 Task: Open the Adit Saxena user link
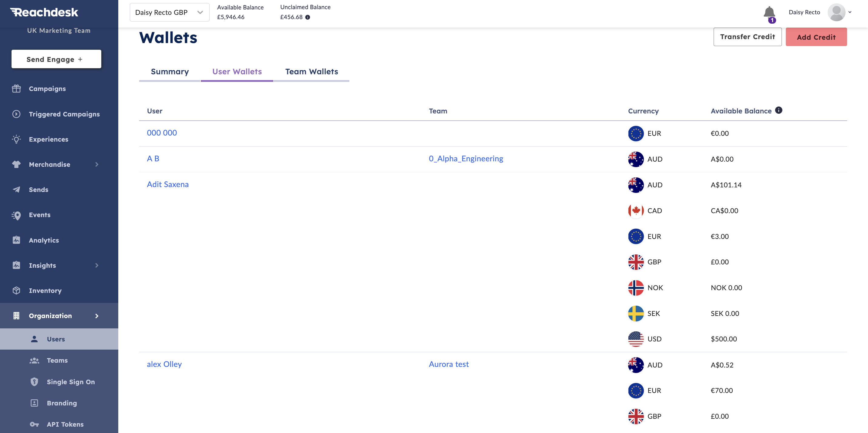coord(168,184)
